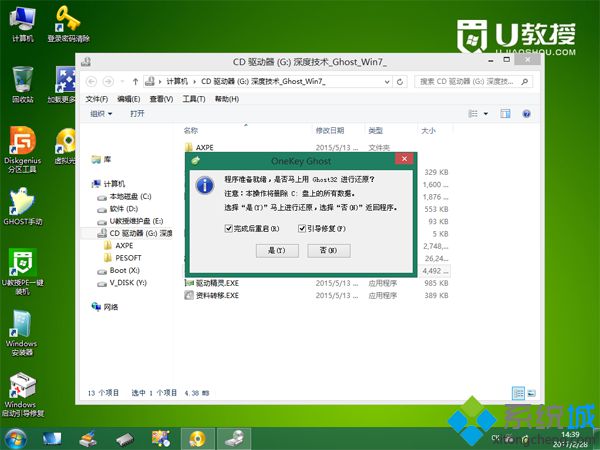Expand the address bar history dropdown

pyautogui.click(x=387, y=82)
